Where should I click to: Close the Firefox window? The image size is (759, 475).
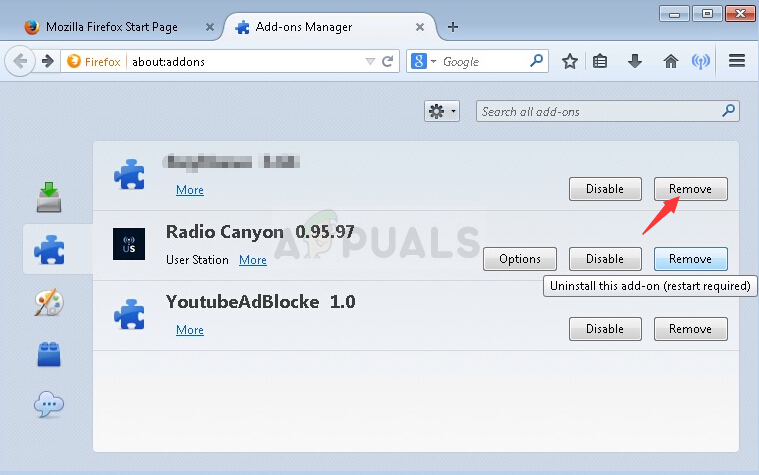[740, 14]
